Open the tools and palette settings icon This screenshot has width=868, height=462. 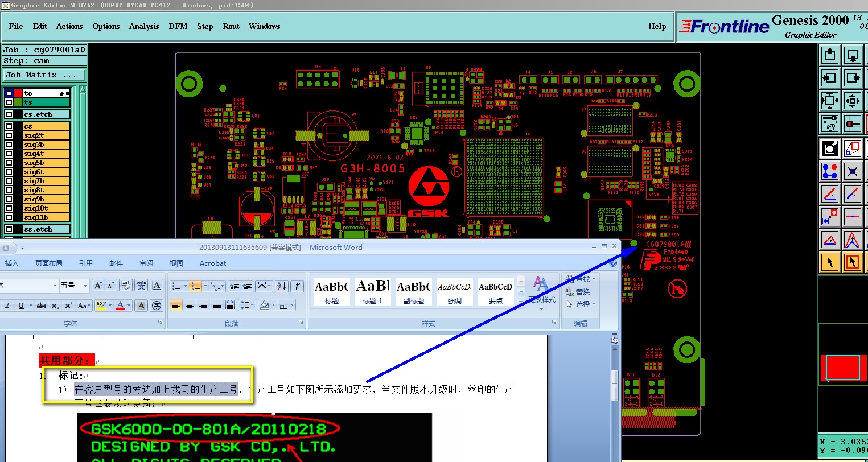pyautogui.click(x=830, y=123)
